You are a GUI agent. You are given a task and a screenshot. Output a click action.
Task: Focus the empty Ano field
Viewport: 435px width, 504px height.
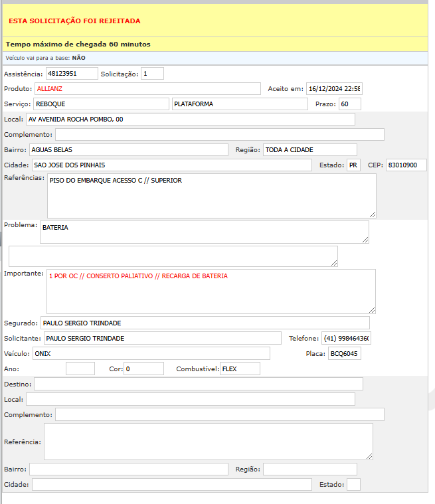coord(80,369)
